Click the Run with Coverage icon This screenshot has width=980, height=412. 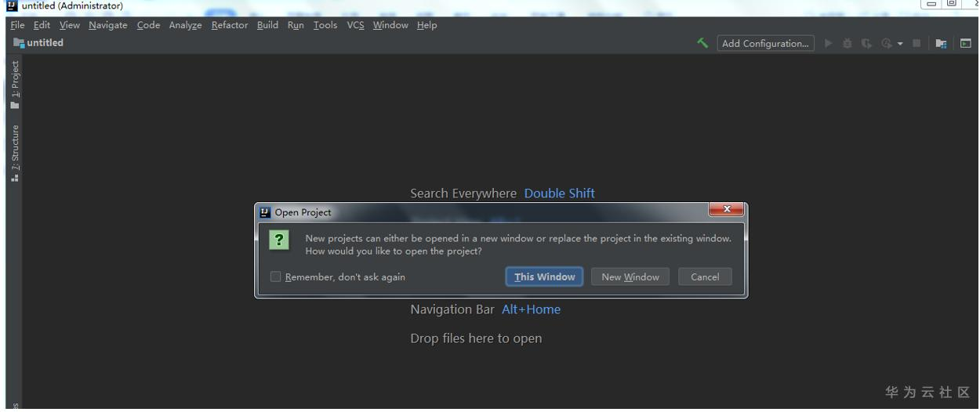click(x=867, y=43)
